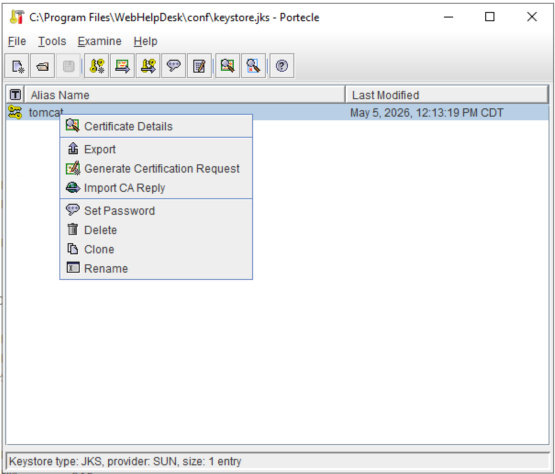The width and height of the screenshot is (555, 474).
Task: Click the New Keystore toolbar icon
Action: pyautogui.click(x=17, y=66)
